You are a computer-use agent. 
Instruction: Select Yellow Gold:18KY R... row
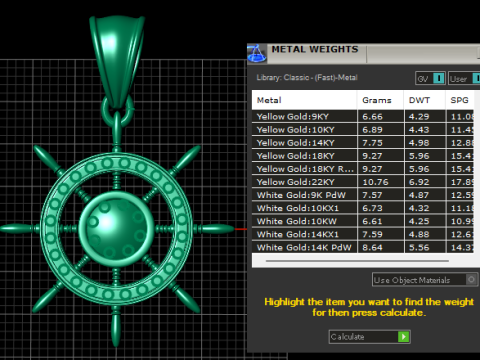pos(363,169)
